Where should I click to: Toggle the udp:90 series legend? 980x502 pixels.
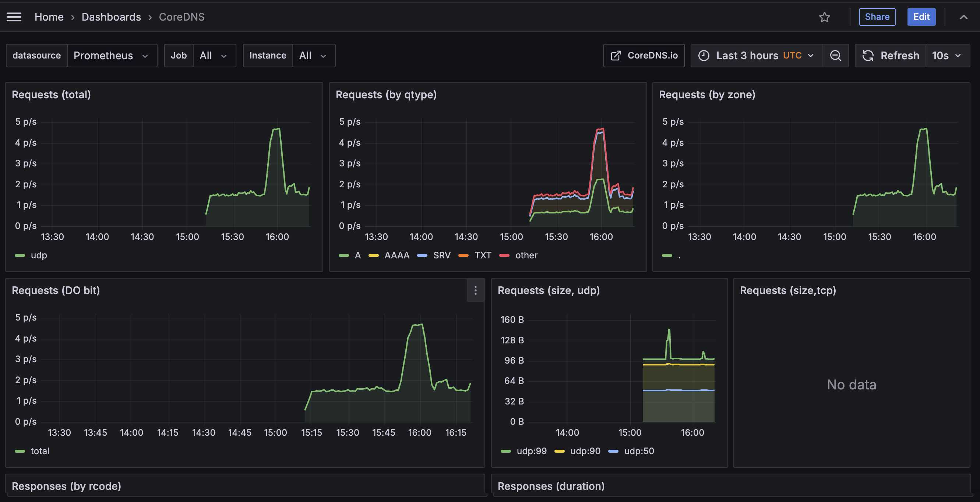pos(585,451)
